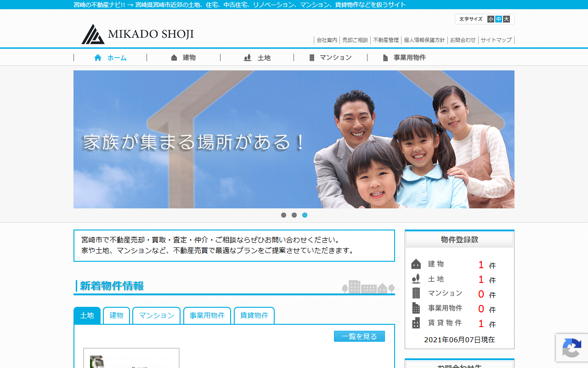Set text size to 中
The width and height of the screenshot is (588, 368).
pos(498,19)
